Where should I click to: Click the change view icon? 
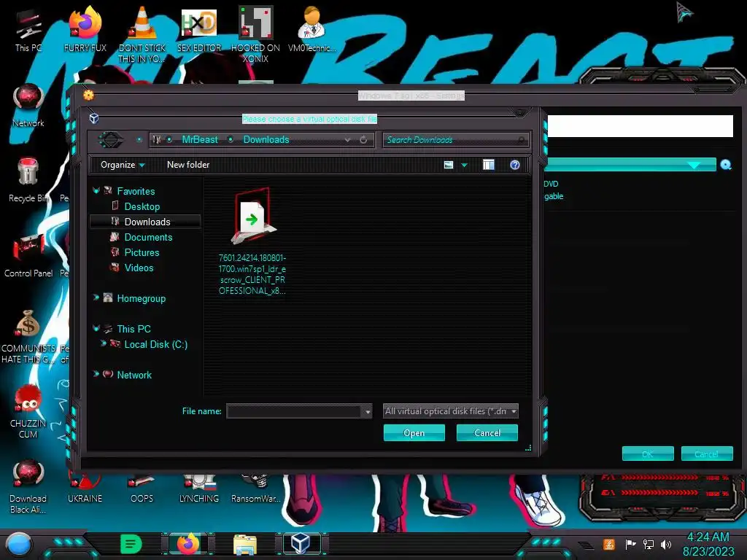coord(449,165)
